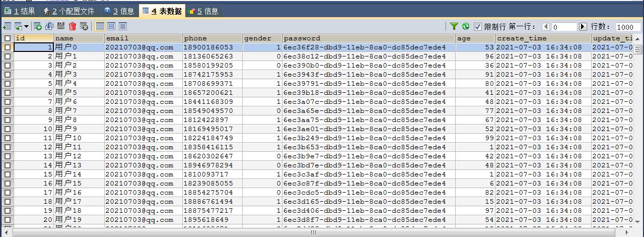Viewport: 644px width, 237px height.
Task: Toggle the select-all checkbox in header row
Action: tap(7, 38)
